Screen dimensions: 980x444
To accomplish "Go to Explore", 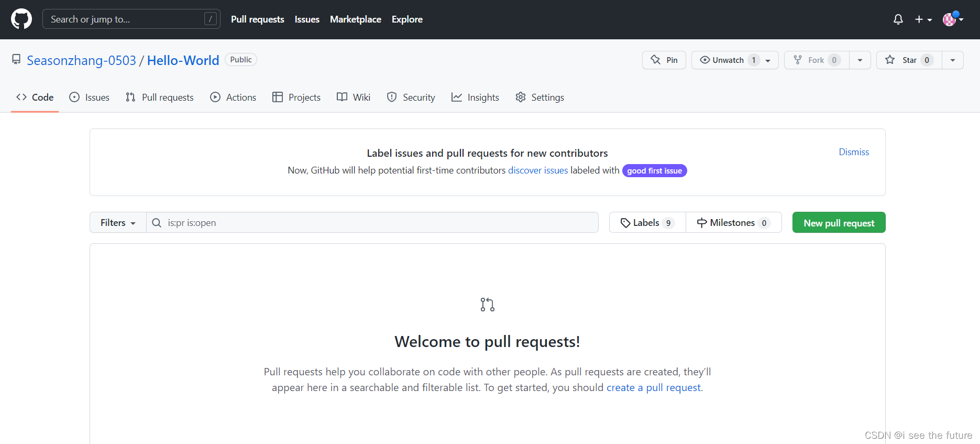I will click(x=407, y=19).
